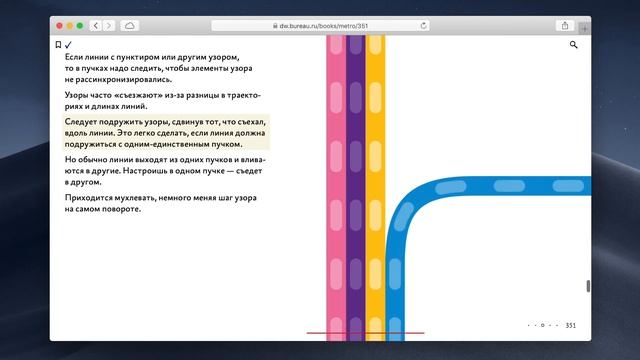Click the highlighted paragraph "Следует подружить узоры"
The width and height of the screenshot is (640, 360).
[x=165, y=133]
